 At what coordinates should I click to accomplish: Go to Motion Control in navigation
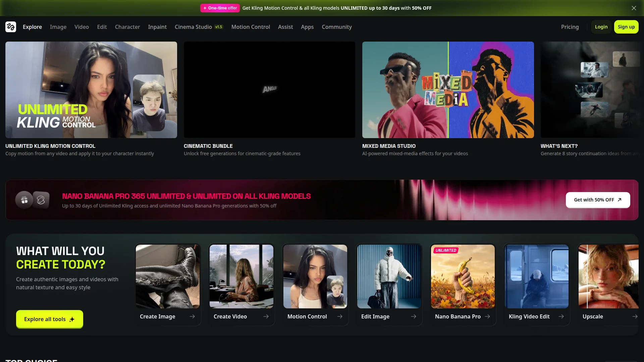(251, 27)
